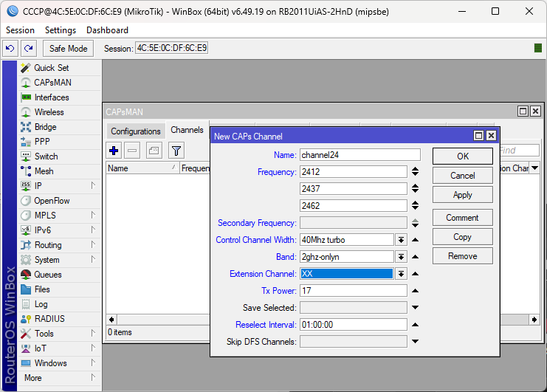This screenshot has height=392, width=547.
Task: Collapse the Extension Channel field
Action: 415,274
